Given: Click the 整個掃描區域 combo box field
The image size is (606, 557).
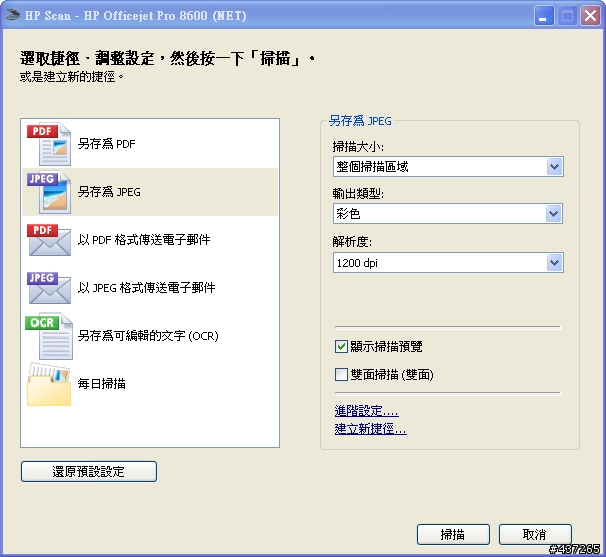Looking at the screenshot, I should point(448,167).
